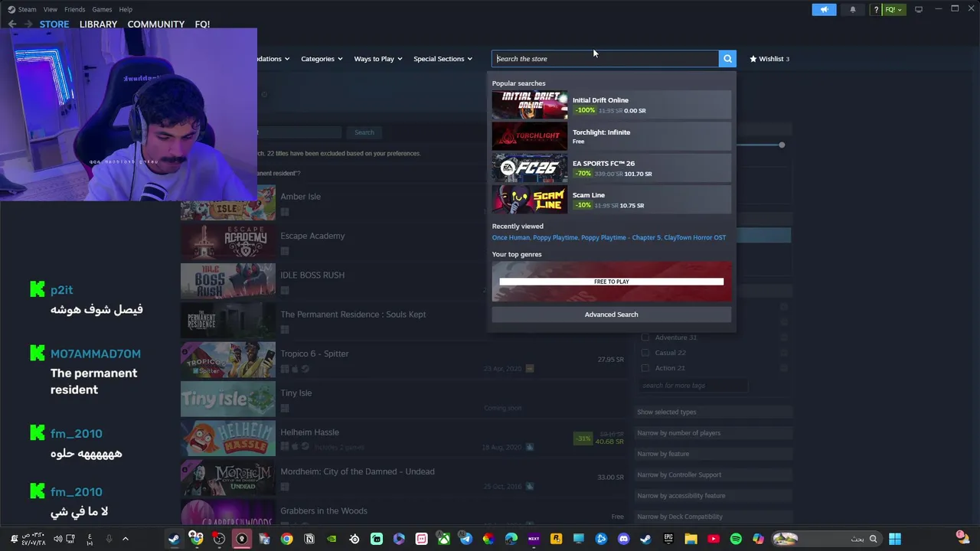980x551 pixels.
Task: Switch to the COMMUNITY tab
Action: click(156, 24)
